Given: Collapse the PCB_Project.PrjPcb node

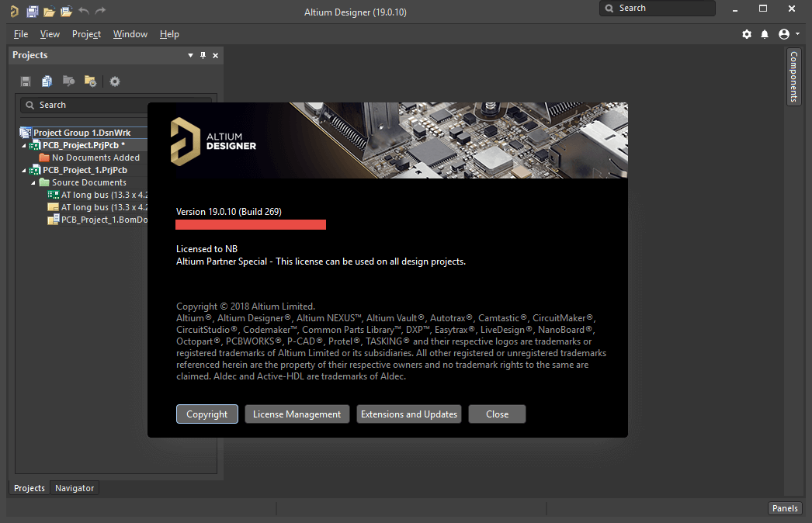Looking at the screenshot, I should click(24, 146).
